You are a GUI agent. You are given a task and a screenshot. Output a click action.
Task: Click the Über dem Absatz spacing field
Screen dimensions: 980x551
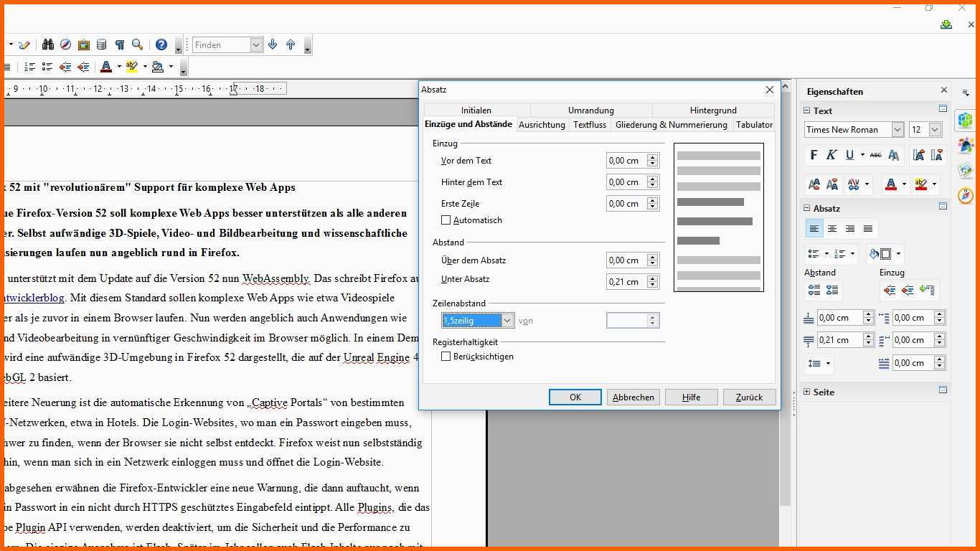pos(626,260)
